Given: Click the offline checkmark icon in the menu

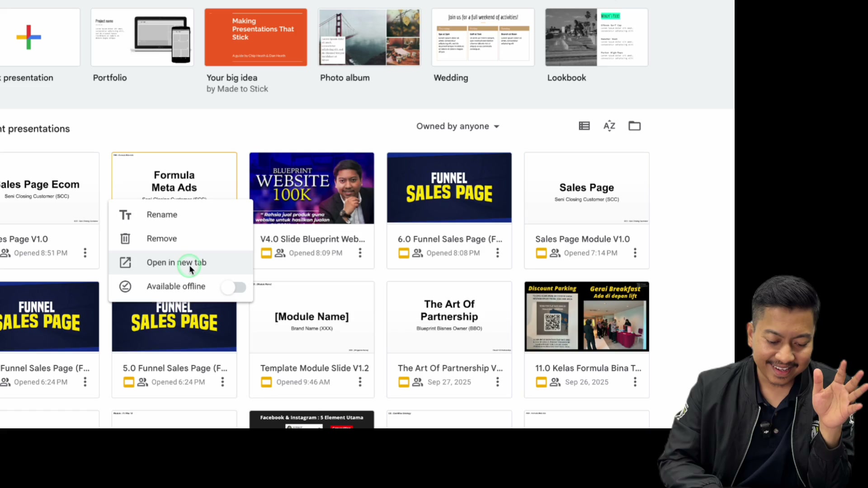Looking at the screenshot, I should tap(125, 286).
